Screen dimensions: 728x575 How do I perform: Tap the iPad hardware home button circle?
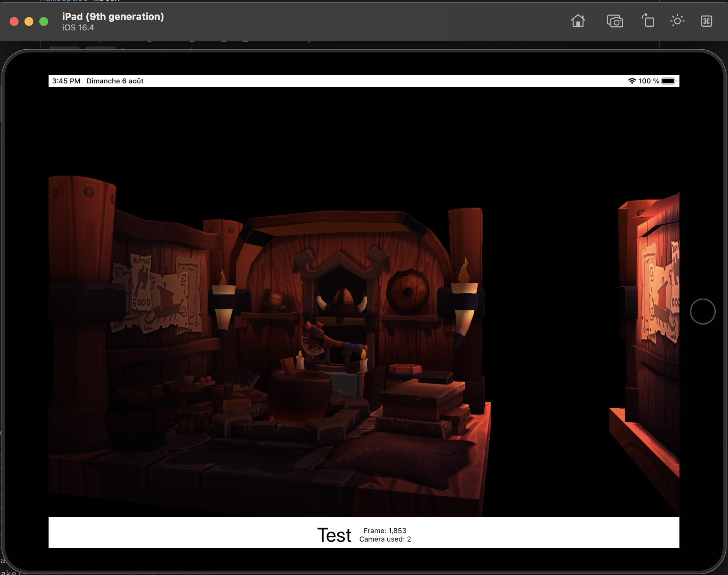[702, 311]
